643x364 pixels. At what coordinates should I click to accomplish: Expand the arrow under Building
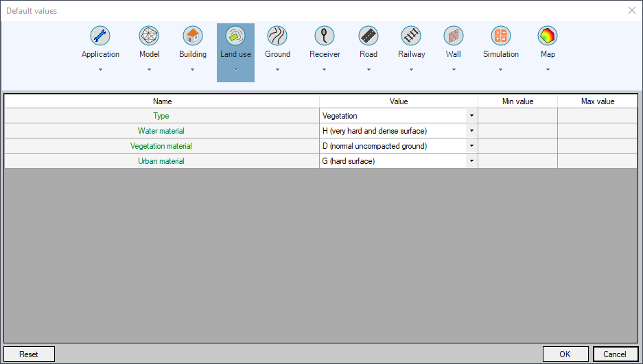(193, 70)
